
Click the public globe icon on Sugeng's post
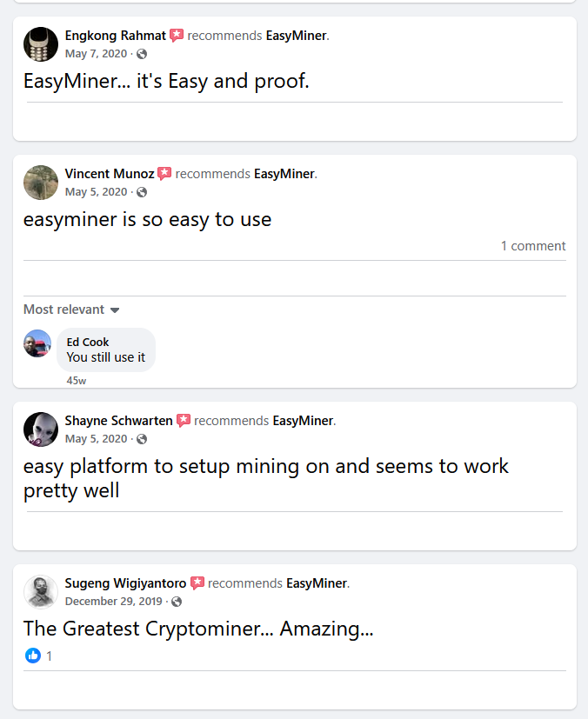coord(177,602)
